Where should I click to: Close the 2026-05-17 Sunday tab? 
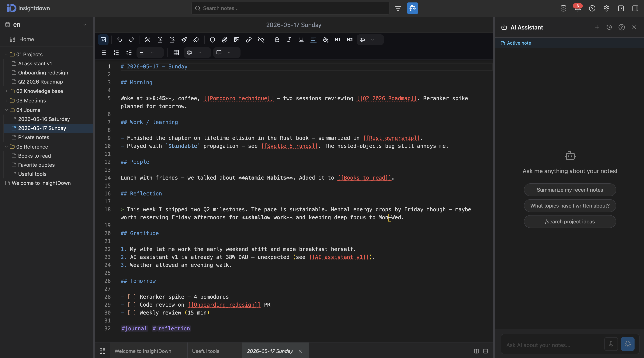(300, 351)
